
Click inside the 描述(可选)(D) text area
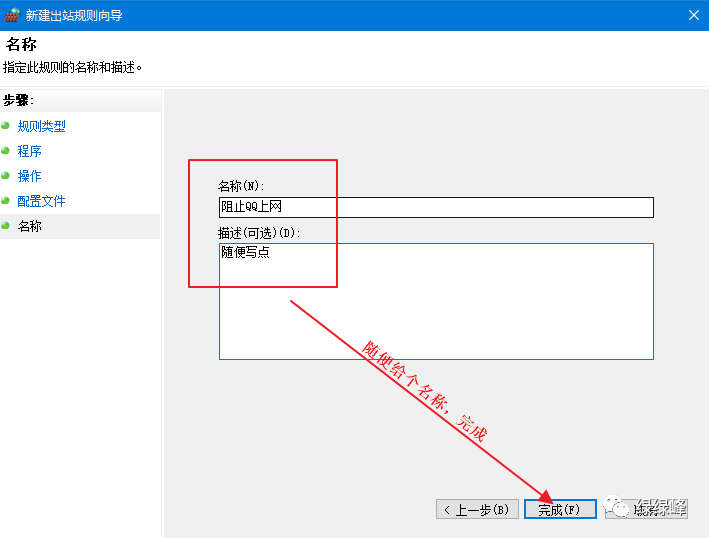click(x=436, y=302)
